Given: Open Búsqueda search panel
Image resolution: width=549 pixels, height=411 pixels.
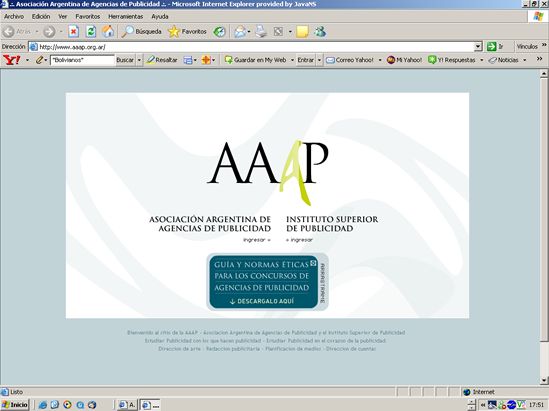Looking at the screenshot, I should [141, 32].
